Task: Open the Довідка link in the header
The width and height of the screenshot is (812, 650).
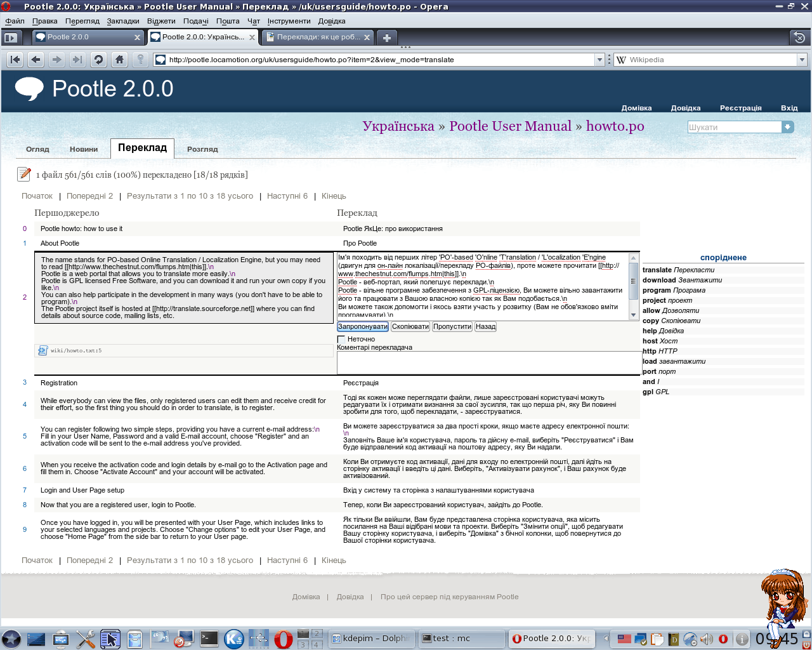Action: click(686, 108)
